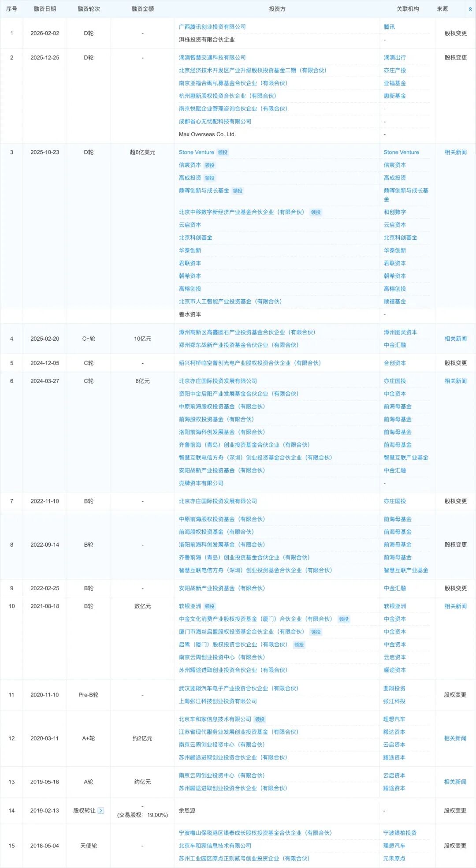Open investor 漳州高新区高鑫圆石产业投资基金合伙企业
The height and width of the screenshot is (868, 476).
(247, 332)
